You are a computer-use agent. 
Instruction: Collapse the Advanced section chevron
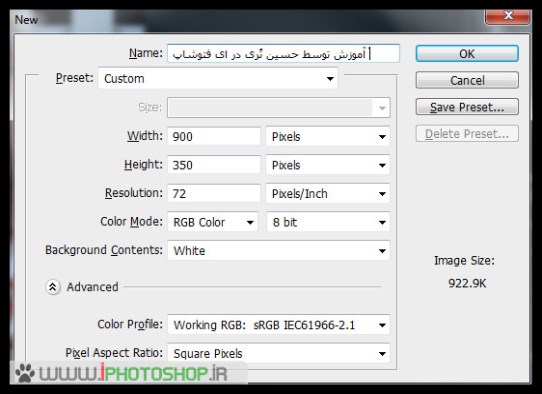53,287
